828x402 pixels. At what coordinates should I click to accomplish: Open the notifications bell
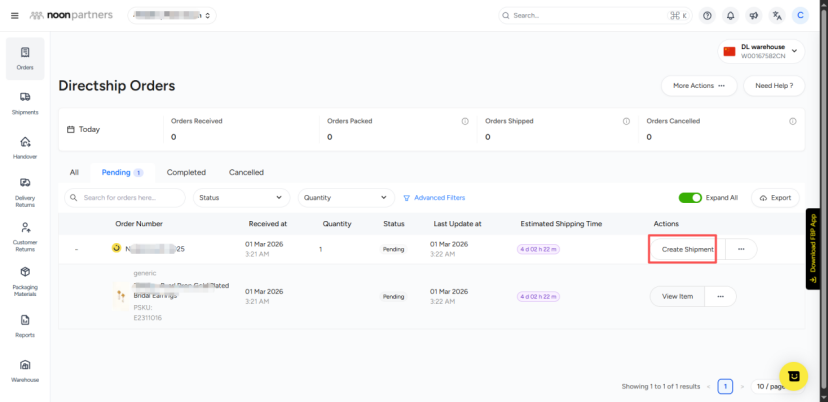click(x=730, y=15)
